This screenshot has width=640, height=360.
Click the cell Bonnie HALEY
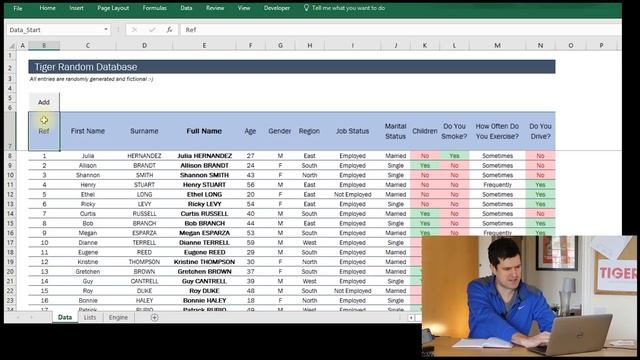click(x=204, y=300)
